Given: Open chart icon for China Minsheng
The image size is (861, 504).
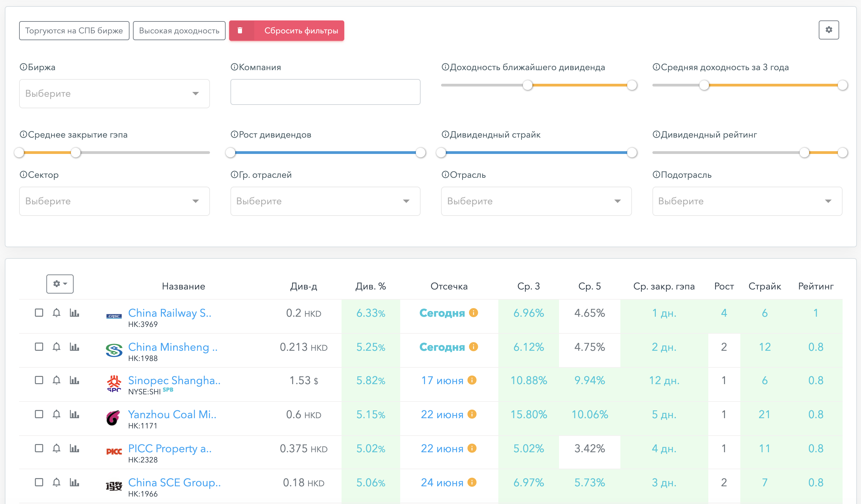Looking at the screenshot, I should [74, 347].
